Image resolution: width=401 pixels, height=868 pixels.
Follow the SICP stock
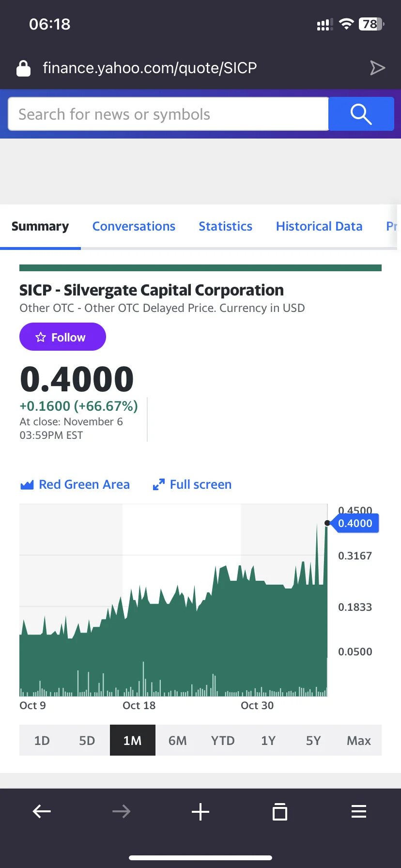(62, 337)
